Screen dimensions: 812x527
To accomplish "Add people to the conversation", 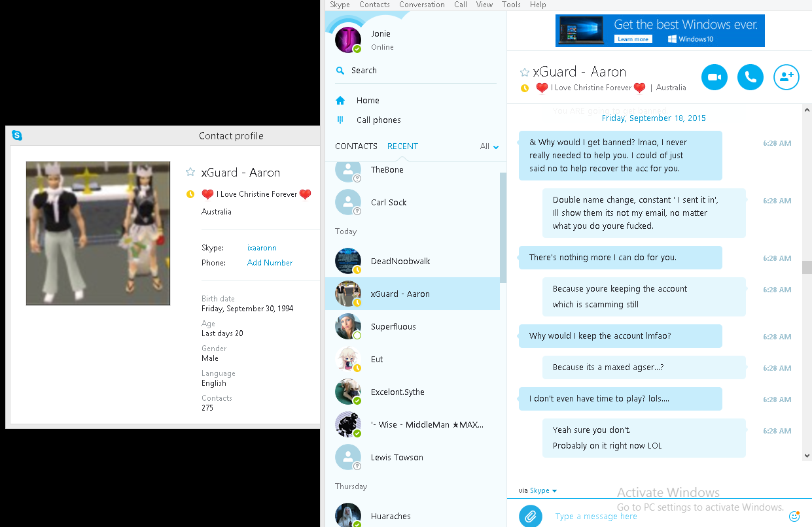I will [x=786, y=77].
